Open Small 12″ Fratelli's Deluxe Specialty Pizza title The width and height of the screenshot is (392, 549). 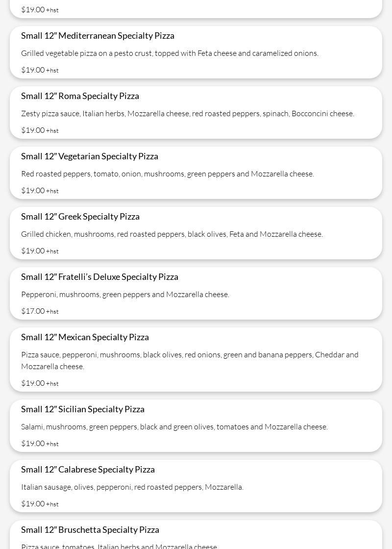(x=99, y=277)
